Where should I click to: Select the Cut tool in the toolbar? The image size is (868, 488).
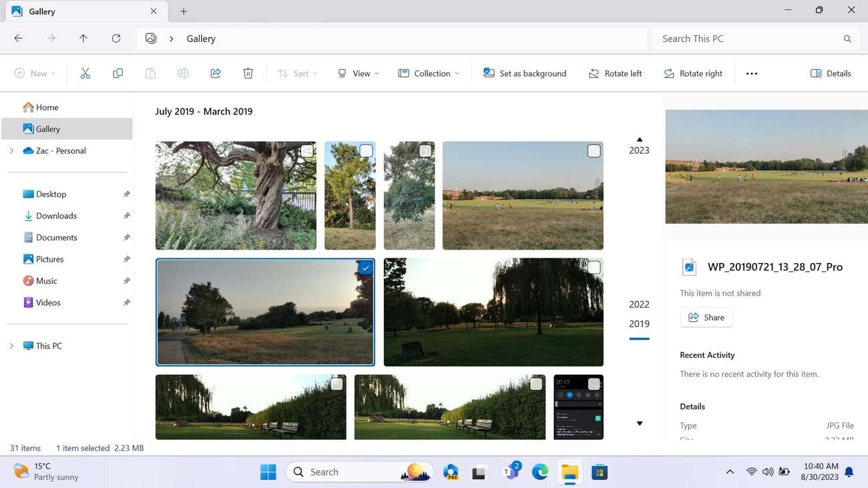(x=85, y=73)
